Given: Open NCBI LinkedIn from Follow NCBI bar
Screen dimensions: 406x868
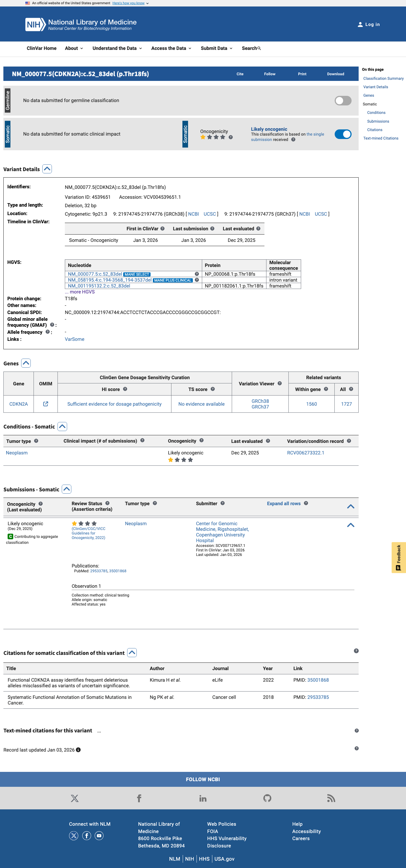Looking at the screenshot, I should [x=203, y=798].
